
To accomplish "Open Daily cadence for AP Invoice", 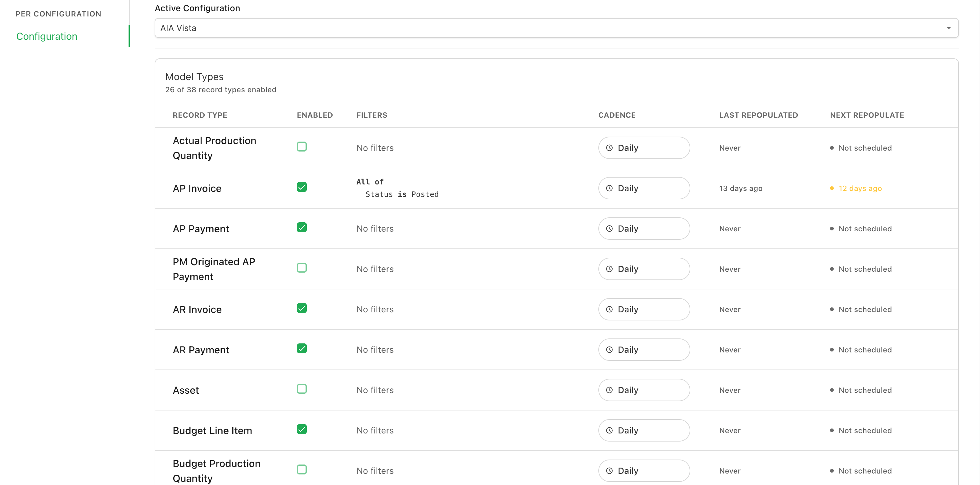I will [644, 188].
